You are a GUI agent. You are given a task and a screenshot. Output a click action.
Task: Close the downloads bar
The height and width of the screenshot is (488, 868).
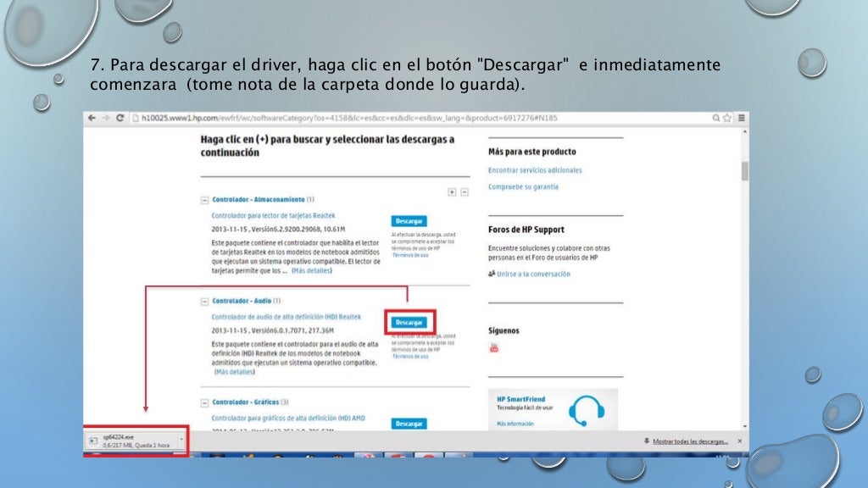[739, 441]
